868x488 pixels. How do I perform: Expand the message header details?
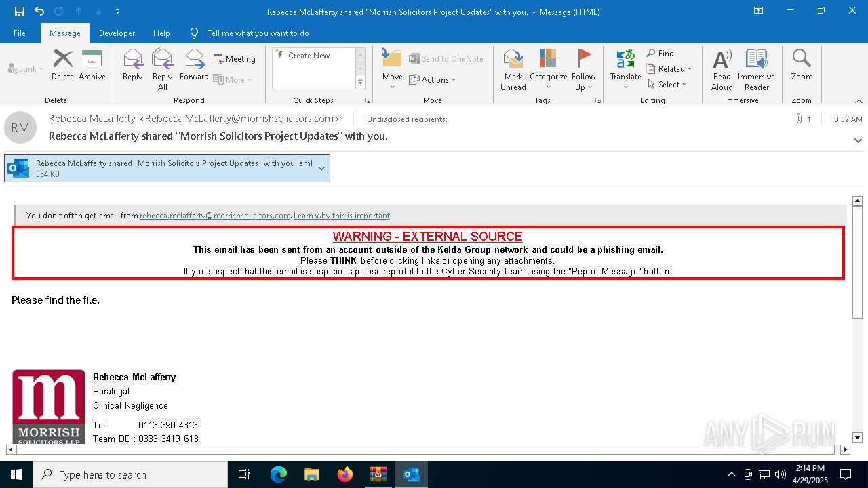(x=858, y=140)
